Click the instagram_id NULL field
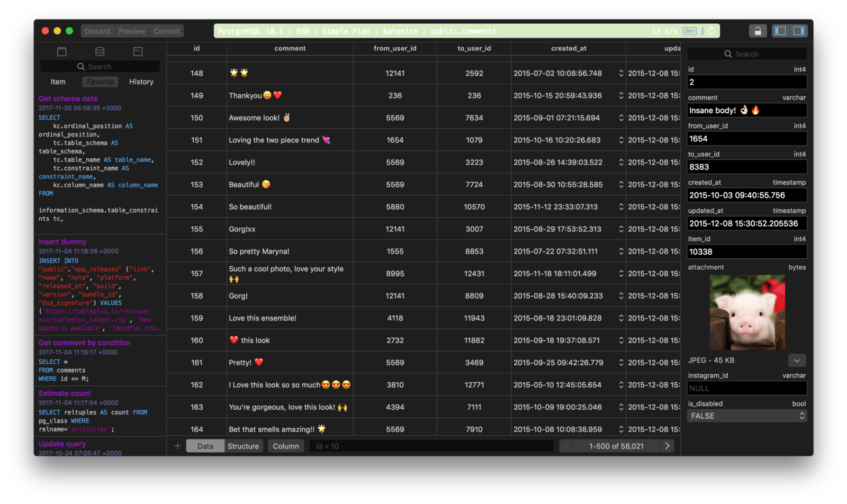 [747, 388]
